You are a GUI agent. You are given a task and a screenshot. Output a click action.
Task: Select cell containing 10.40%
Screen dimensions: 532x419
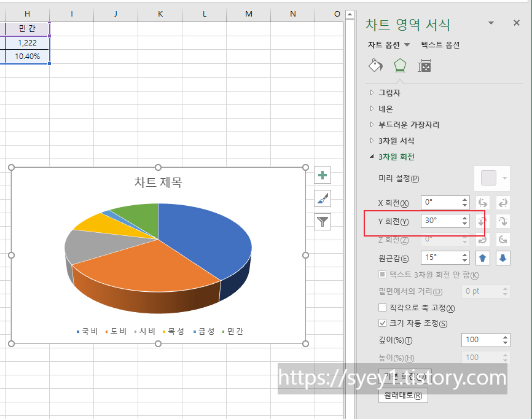click(27, 57)
